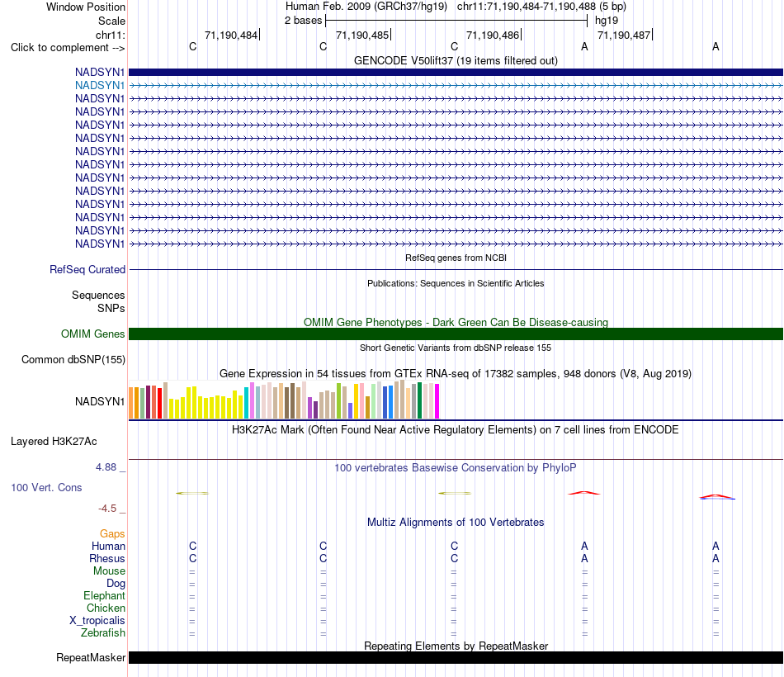Screen dimensions: 784x677
Task: Open Repeating Elements by RepeatMasker title
Action: 456,646
